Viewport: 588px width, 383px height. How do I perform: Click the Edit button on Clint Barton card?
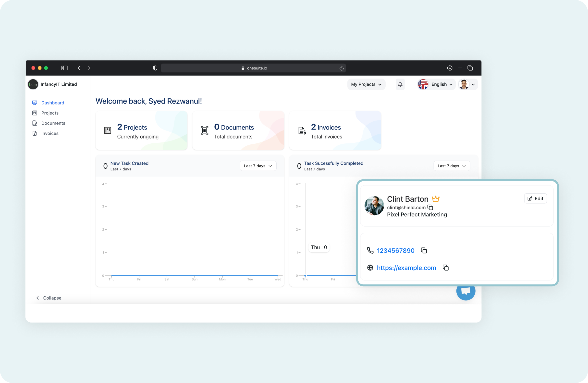535,198
